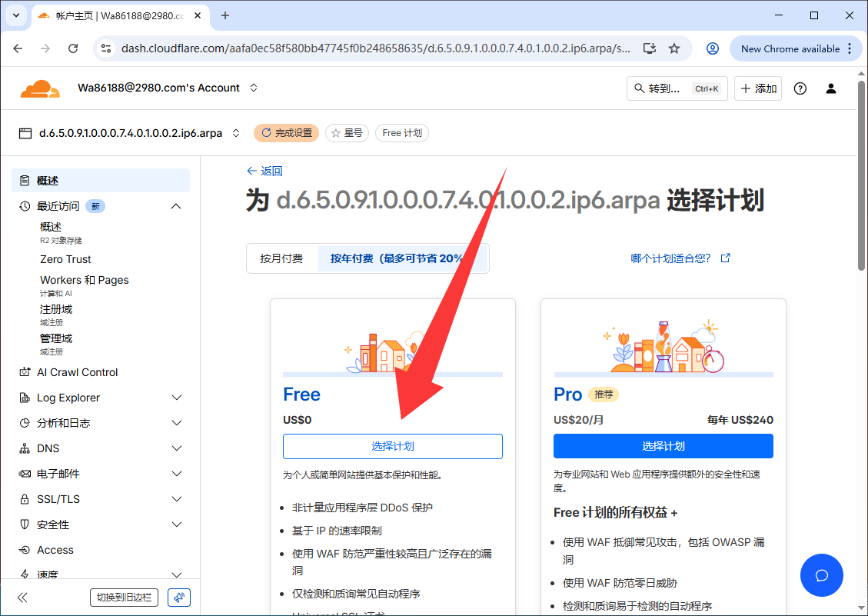Collapse sidebar with double-arrow icon
868x616 pixels.
(22, 598)
